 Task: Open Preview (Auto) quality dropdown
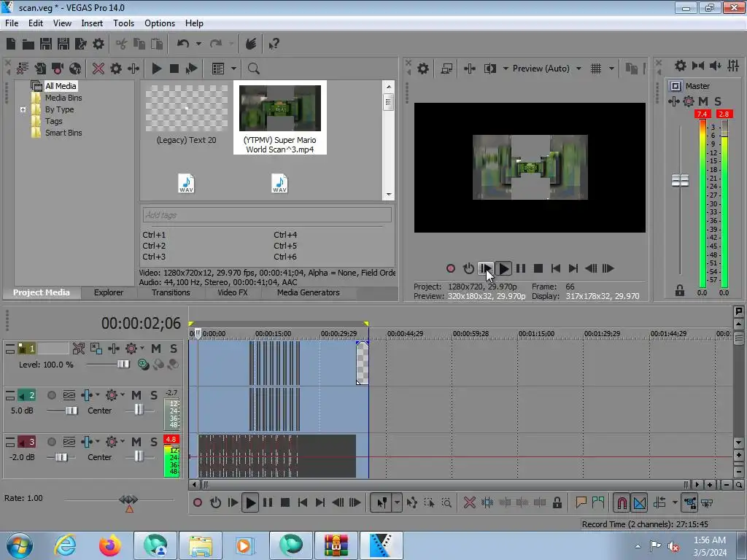[578, 69]
